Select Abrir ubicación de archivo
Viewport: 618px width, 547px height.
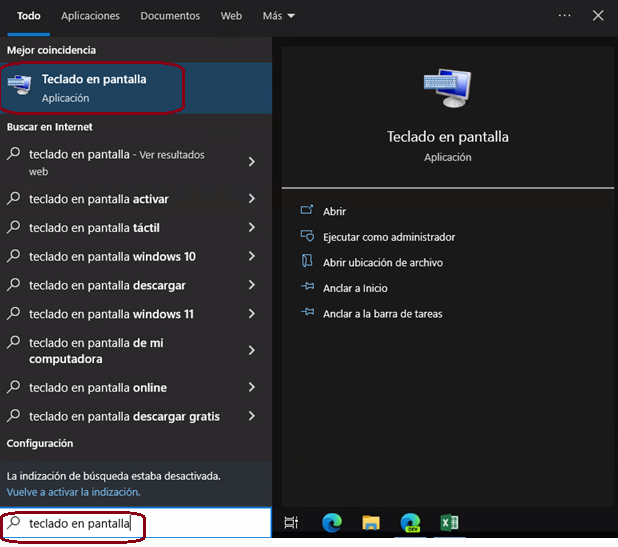pyautogui.click(x=383, y=262)
